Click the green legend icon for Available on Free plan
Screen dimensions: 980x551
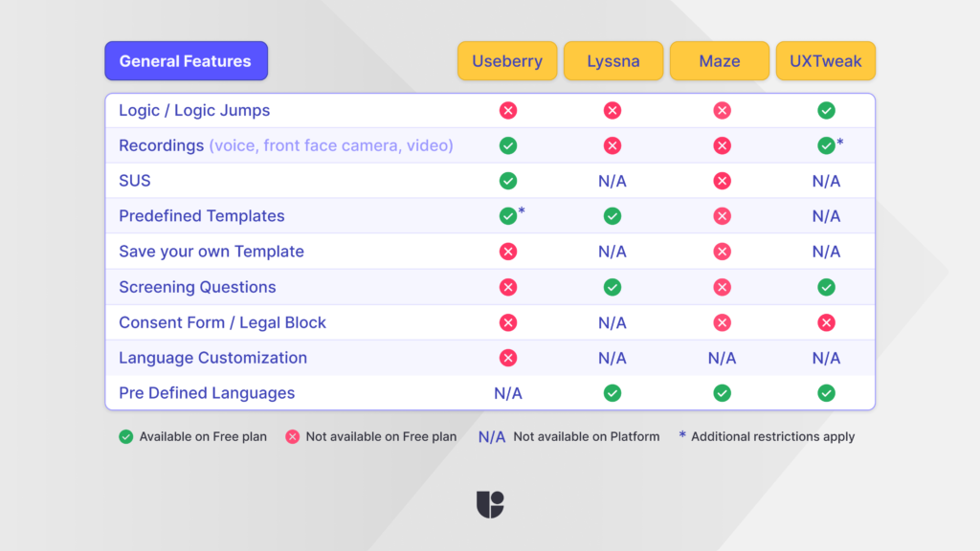coord(125,436)
